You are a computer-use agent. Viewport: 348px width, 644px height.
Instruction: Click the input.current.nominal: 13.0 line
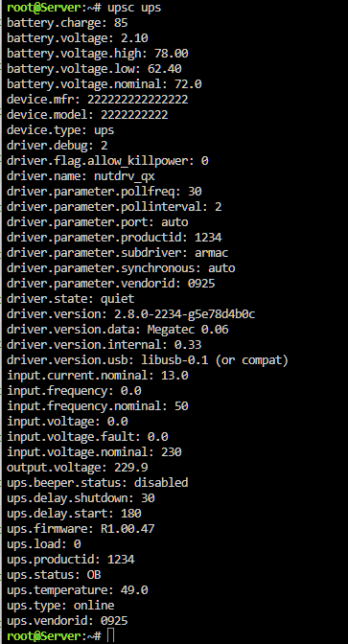tap(98, 376)
